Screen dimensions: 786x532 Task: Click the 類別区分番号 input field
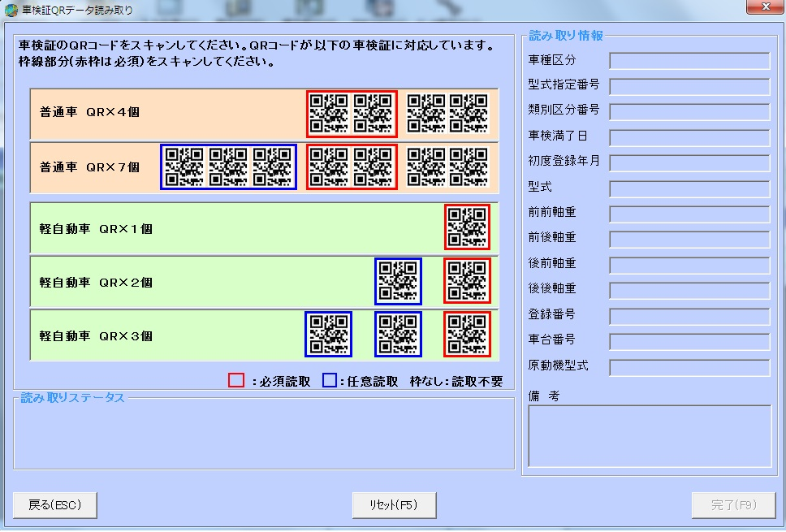pos(689,112)
